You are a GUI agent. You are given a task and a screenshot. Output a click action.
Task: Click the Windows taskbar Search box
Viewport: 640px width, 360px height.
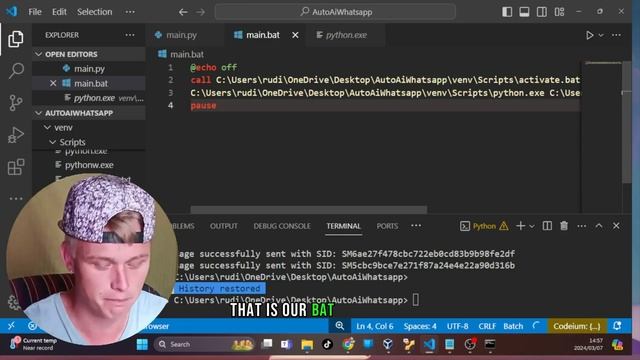(204, 344)
